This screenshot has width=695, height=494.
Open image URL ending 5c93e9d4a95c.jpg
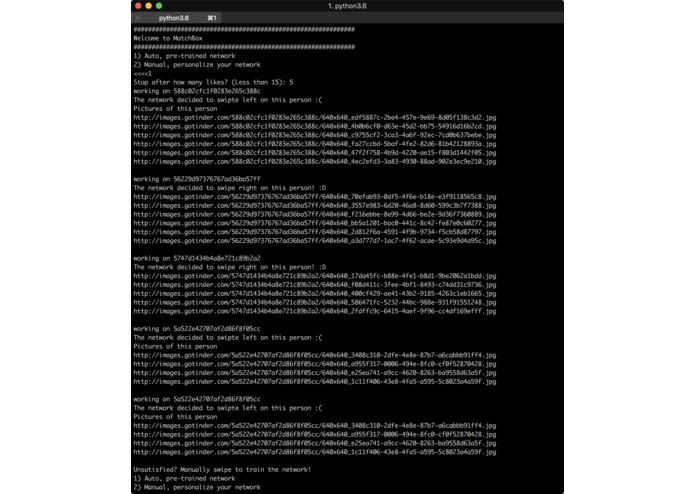coord(315,241)
